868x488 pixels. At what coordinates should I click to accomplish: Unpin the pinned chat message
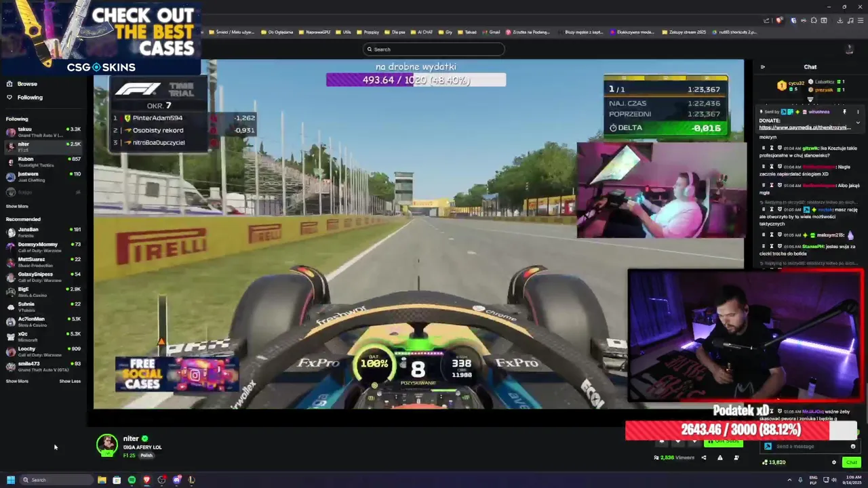tap(844, 112)
